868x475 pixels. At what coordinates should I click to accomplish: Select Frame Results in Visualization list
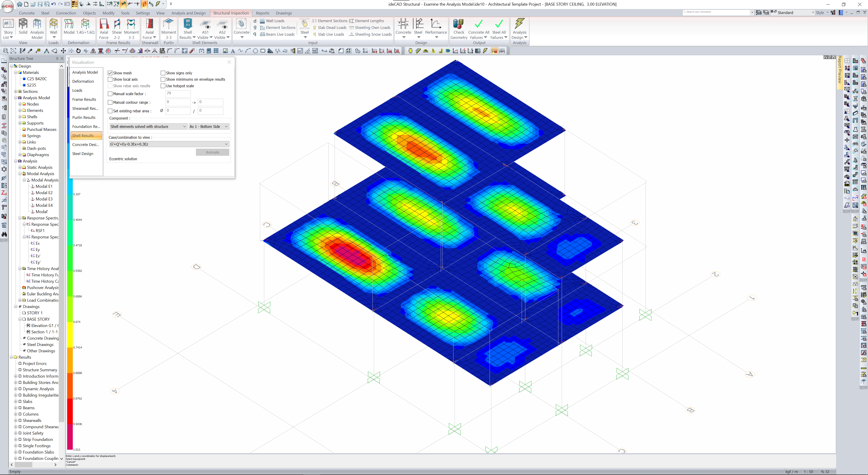pyautogui.click(x=84, y=99)
